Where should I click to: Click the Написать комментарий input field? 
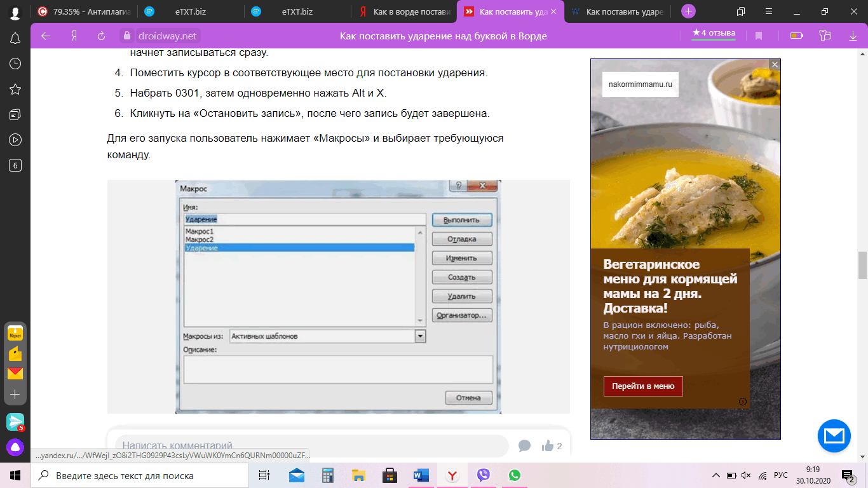click(x=311, y=446)
